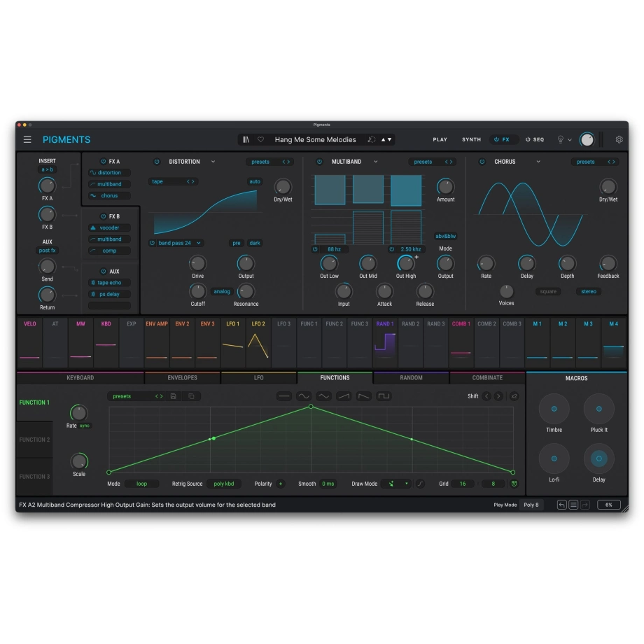Open the settings gear icon
Image resolution: width=644 pixels, height=644 pixels.
pyautogui.click(x=619, y=139)
